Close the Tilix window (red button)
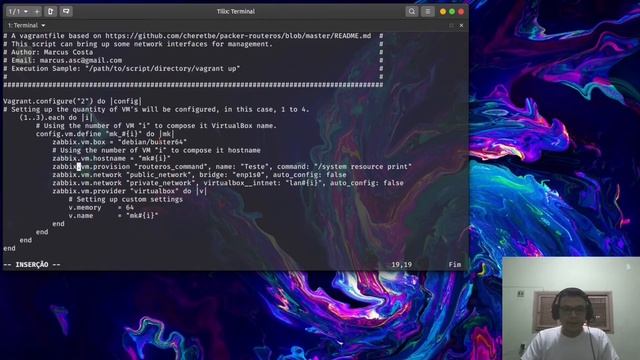The height and width of the screenshot is (360, 640). pos(461,11)
